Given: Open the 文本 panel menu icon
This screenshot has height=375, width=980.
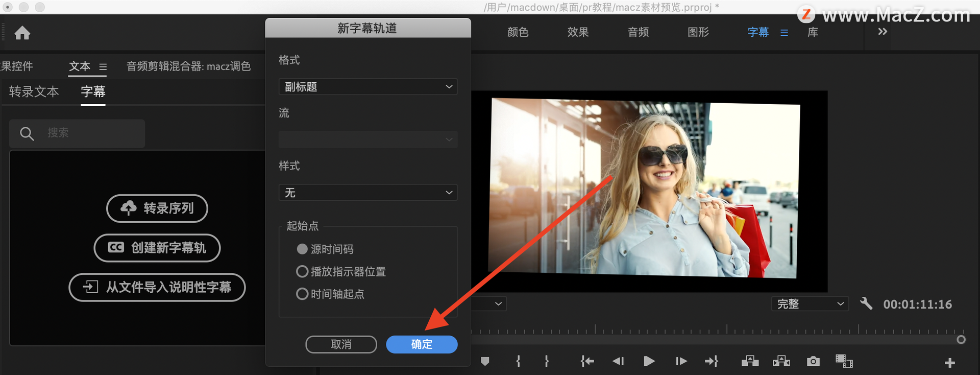Looking at the screenshot, I should 103,67.
